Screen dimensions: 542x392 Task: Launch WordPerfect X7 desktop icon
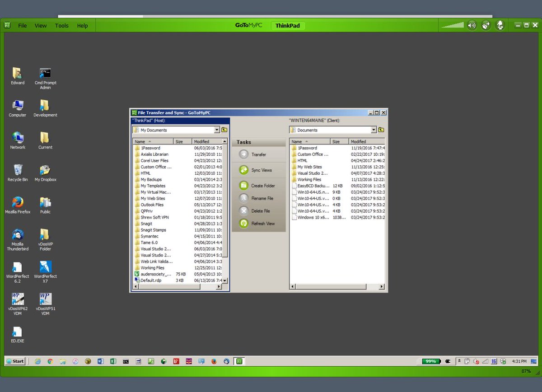pyautogui.click(x=45, y=271)
